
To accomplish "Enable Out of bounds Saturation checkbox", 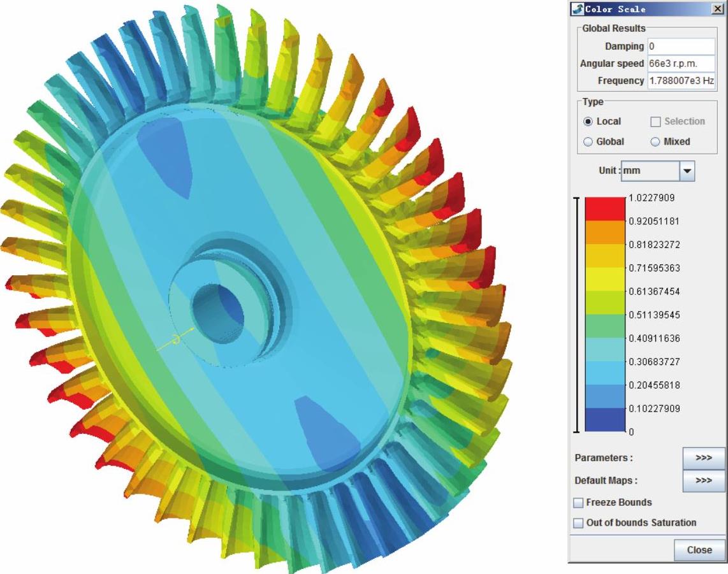I will (578, 523).
